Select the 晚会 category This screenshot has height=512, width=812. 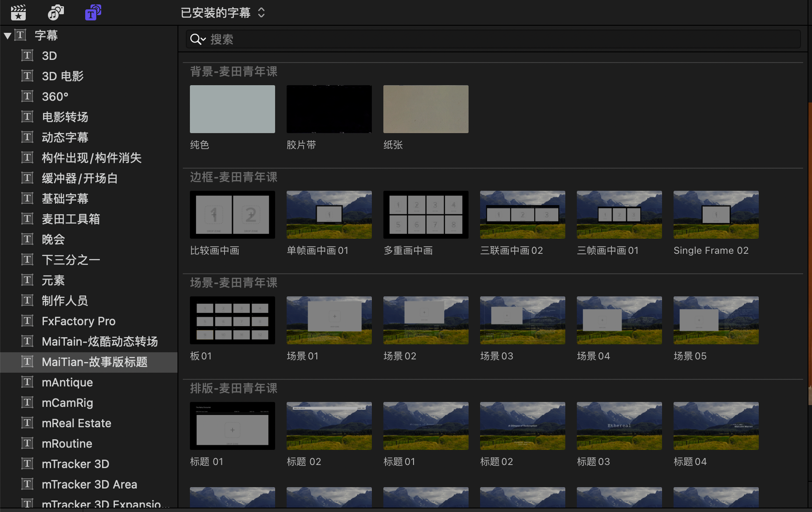[89, 240]
